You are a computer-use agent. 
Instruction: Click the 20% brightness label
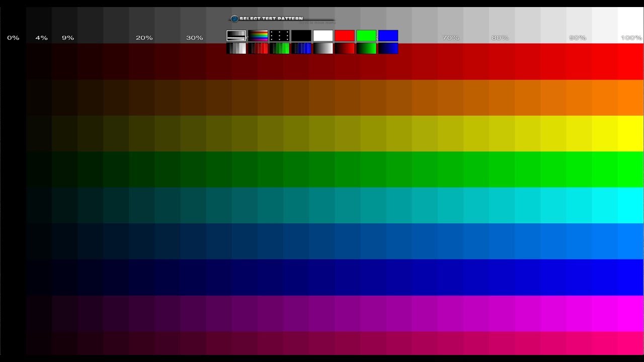coord(144,38)
